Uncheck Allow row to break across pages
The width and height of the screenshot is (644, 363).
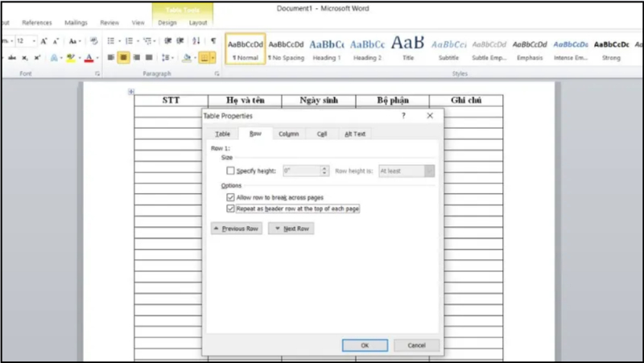pyautogui.click(x=230, y=197)
